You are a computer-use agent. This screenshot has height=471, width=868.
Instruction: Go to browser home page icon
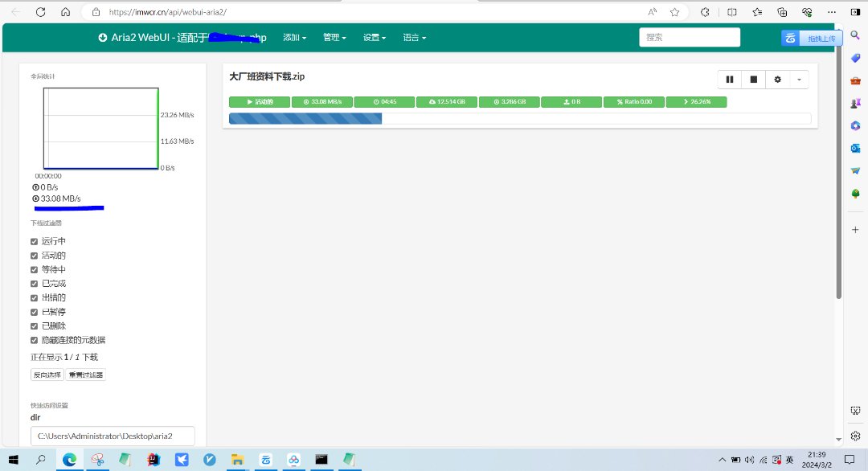click(66, 12)
